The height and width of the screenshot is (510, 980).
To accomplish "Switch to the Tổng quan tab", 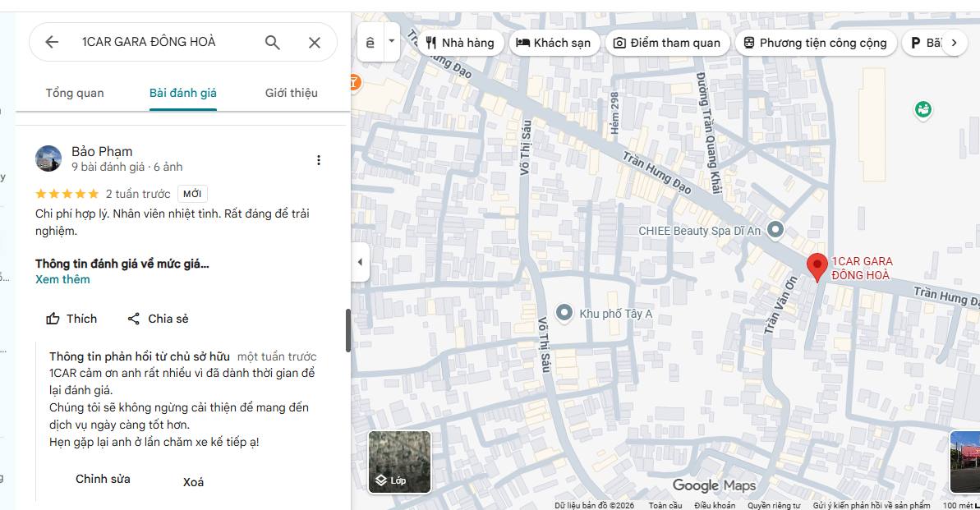I will (75, 93).
